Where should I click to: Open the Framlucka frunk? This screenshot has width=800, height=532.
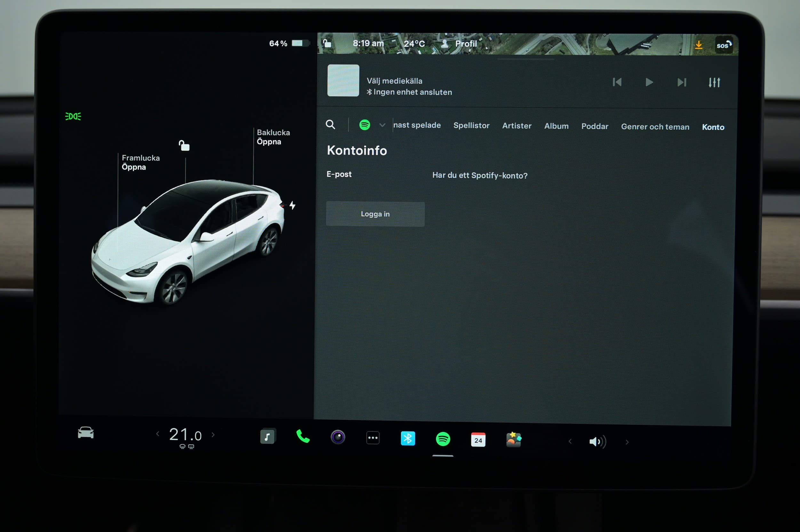(x=140, y=163)
